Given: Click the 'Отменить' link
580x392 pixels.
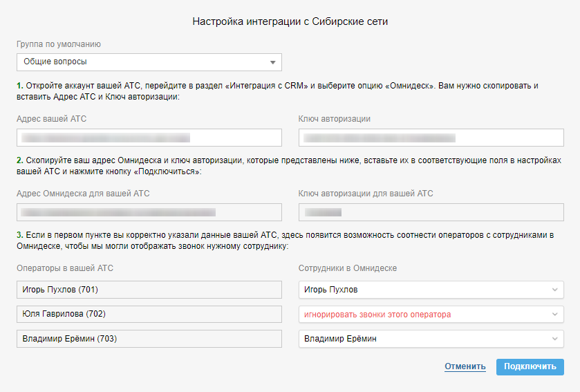Looking at the screenshot, I should point(465,366).
